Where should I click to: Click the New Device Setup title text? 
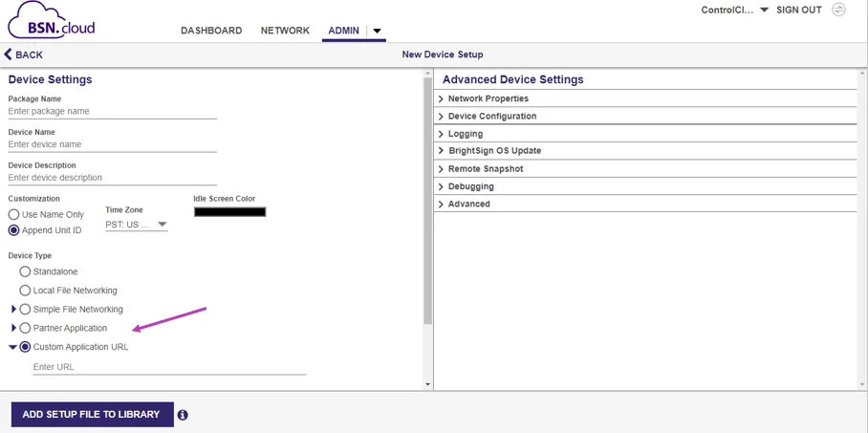pos(443,54)
